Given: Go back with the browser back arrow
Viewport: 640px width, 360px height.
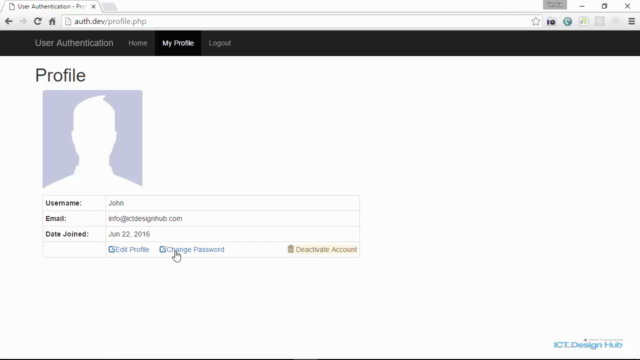Looking at the screenshot, I should [9, 21].
